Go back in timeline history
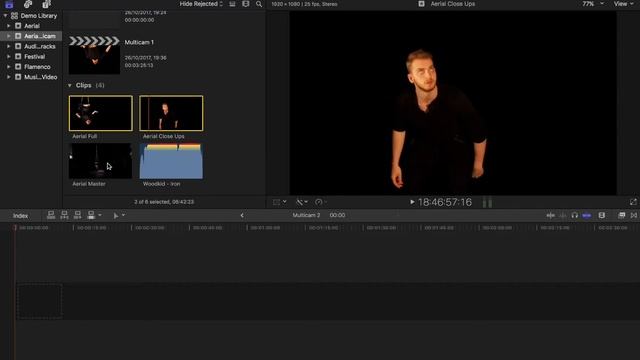This screenshot has width=640, height=360. click(x=242, y=216)
